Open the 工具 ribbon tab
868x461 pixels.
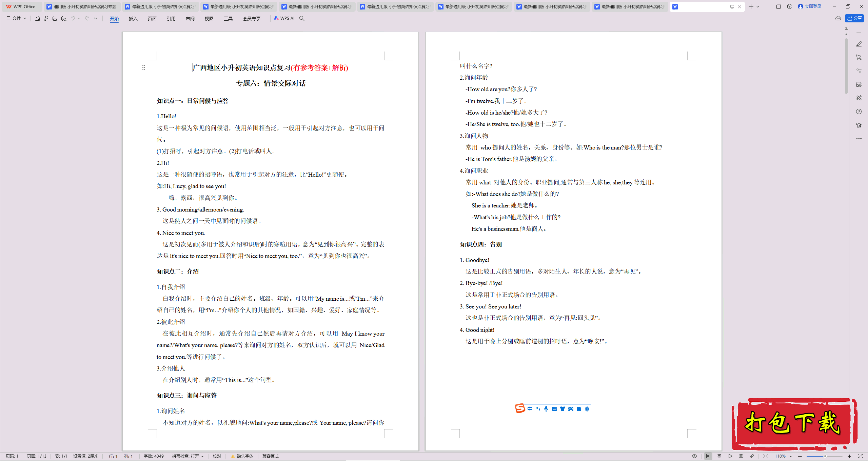[228, 19]
